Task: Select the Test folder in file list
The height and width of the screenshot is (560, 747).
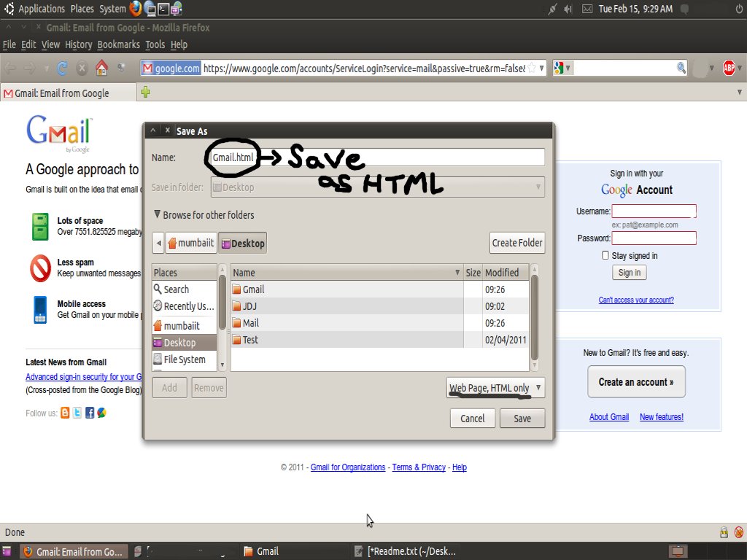Action: click(379, 340)
